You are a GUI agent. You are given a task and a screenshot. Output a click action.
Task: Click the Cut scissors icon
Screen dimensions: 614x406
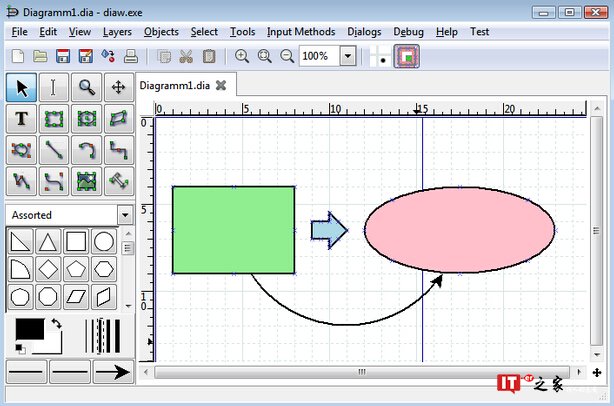tap(186, 56)
